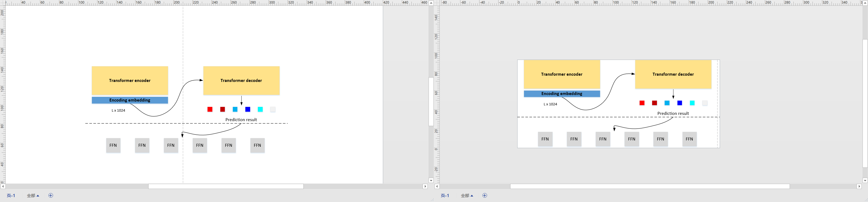Image resolution: width=868 pixels, height=202 pixels.
Task: Open the 全部 page list in left window
Action: pyautogui.click(x=33, y=195)
